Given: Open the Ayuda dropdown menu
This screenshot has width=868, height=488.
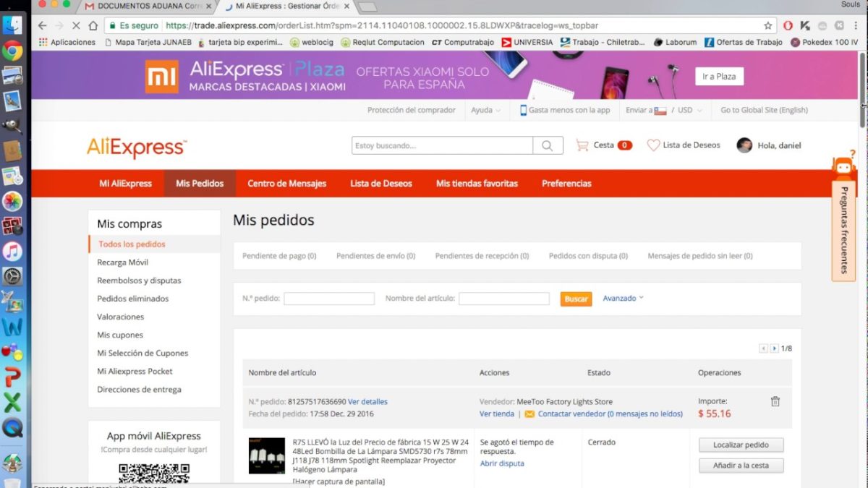Looking at the screenshot, I should 485,111.
